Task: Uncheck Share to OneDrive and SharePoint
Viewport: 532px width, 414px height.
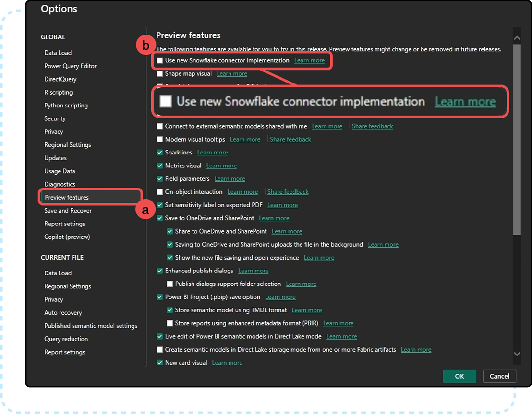Action: [x=169, y=232]
